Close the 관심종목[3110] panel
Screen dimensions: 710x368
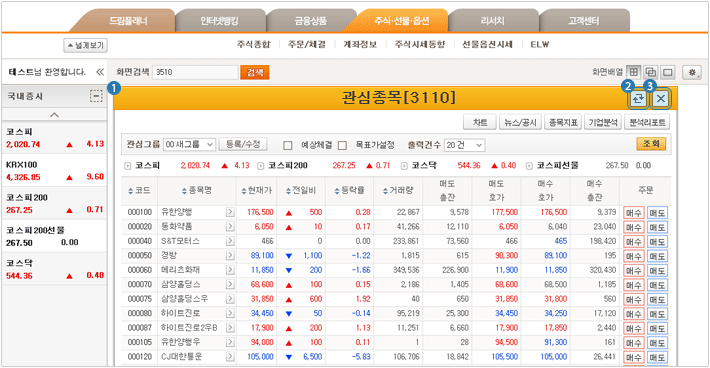tap(661, 99)
